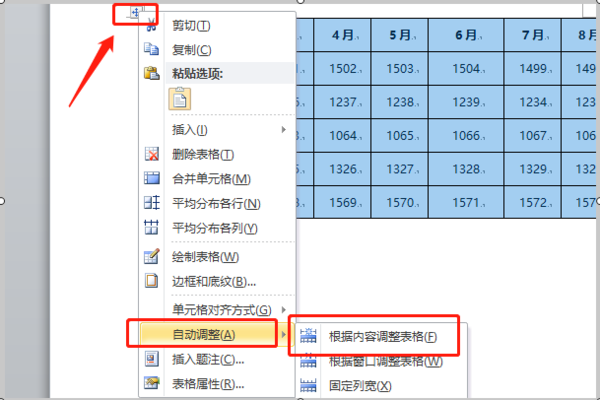Expand the 插入(I) submenu arrow
Image resolution: width=600 pixels, height=400 pixels.
(x=284, y=129)
